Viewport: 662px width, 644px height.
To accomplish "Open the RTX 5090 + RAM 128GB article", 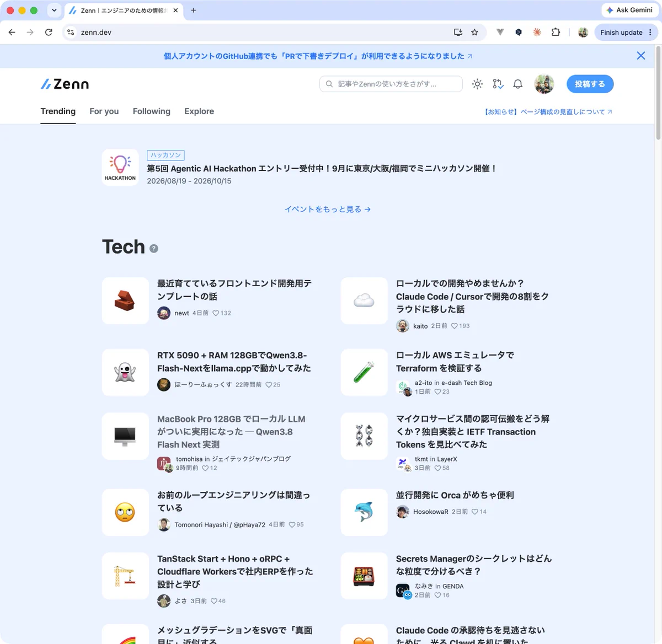I will coord(234,362).
